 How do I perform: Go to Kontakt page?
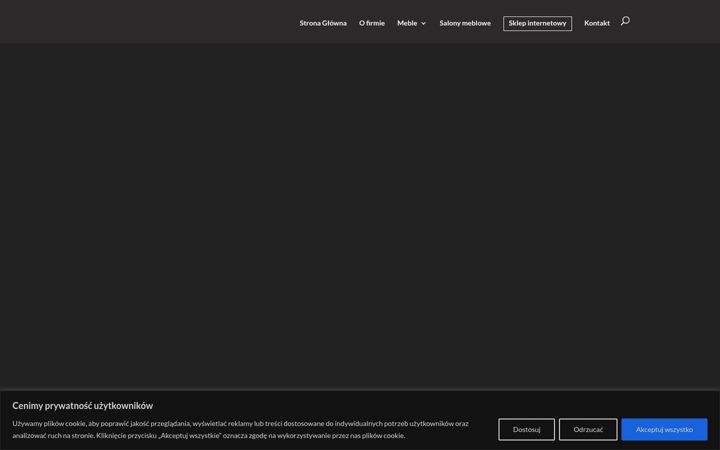[596, 23]
